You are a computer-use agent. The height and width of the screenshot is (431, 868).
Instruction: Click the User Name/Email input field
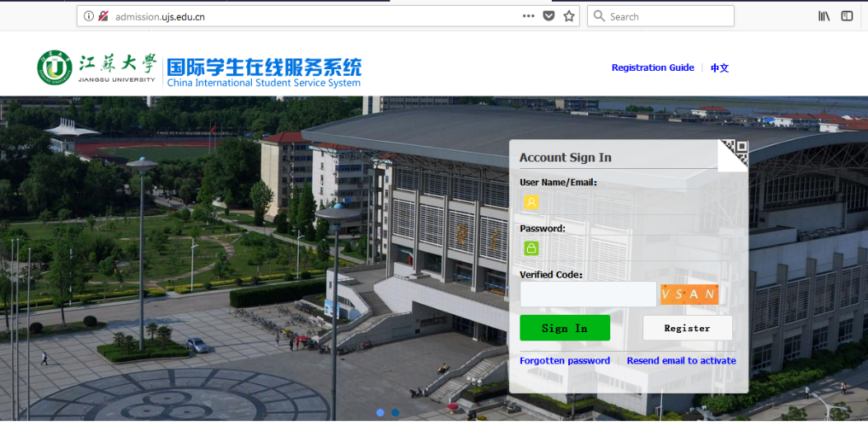pos(626,202)
